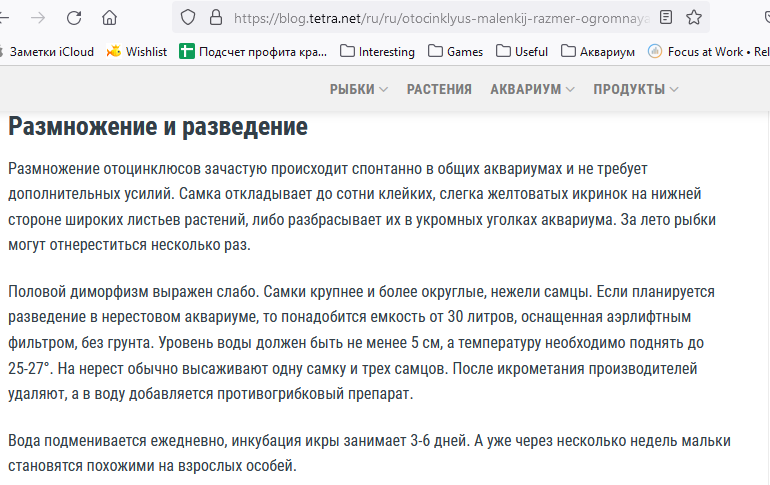Toggle reader view for this article
770x485 pixels.
(x=666, y=18)
